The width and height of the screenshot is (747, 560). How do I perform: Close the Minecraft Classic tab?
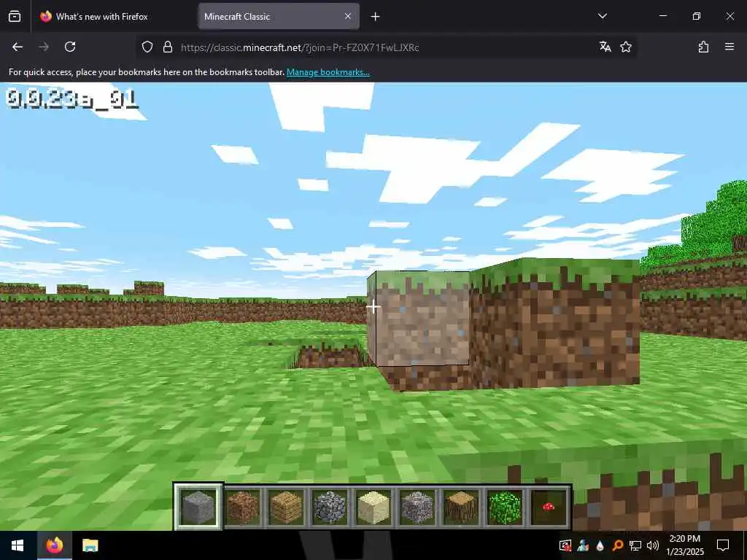[348, 16]
